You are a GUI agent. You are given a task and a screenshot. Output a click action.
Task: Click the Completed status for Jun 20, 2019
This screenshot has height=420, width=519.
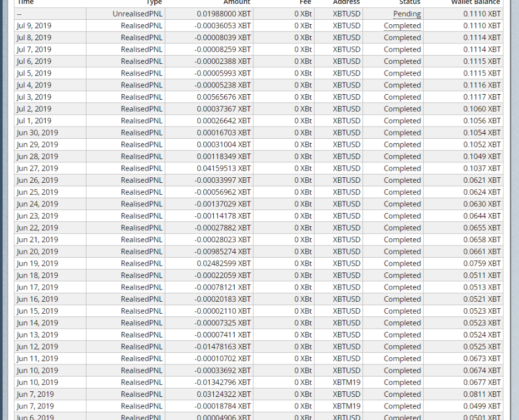click(402, 252)
